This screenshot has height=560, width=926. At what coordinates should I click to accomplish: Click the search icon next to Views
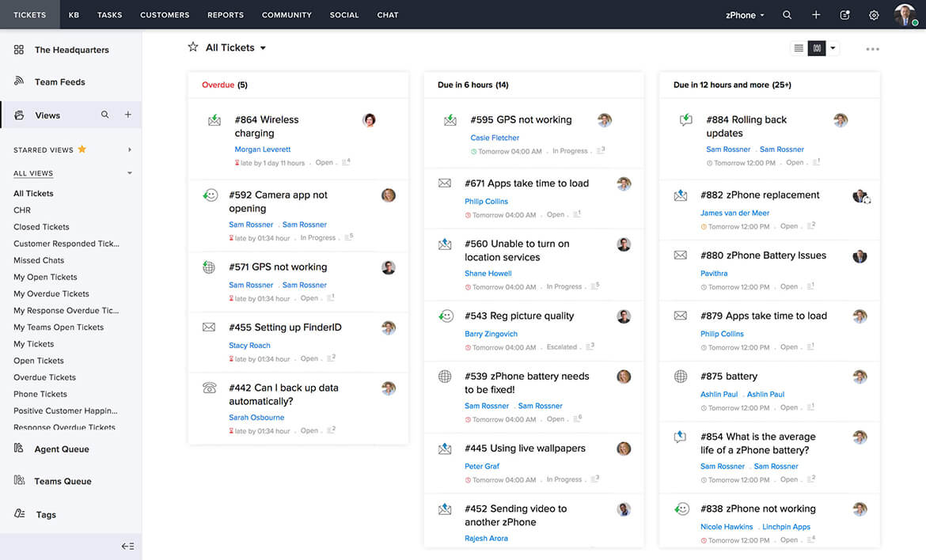[104, 115]
